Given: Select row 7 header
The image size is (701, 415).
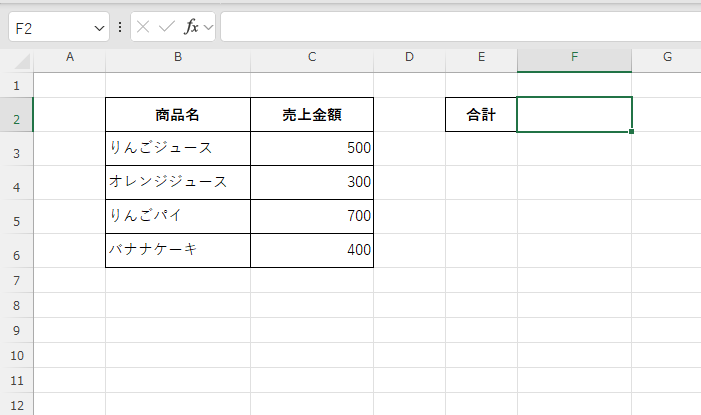Looking at the screenshot, I should coord(17,280).
